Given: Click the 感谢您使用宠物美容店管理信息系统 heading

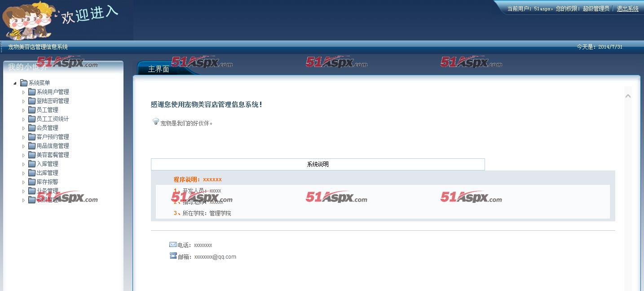Looking at the screenshot, I should (207, 104).
